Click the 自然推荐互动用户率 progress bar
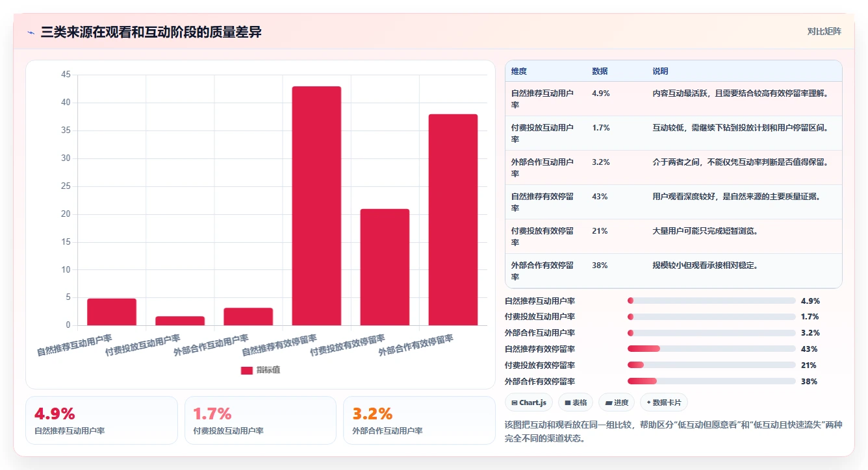The height and width of the screenshot is (470, 868). click(x=711, y=301)
